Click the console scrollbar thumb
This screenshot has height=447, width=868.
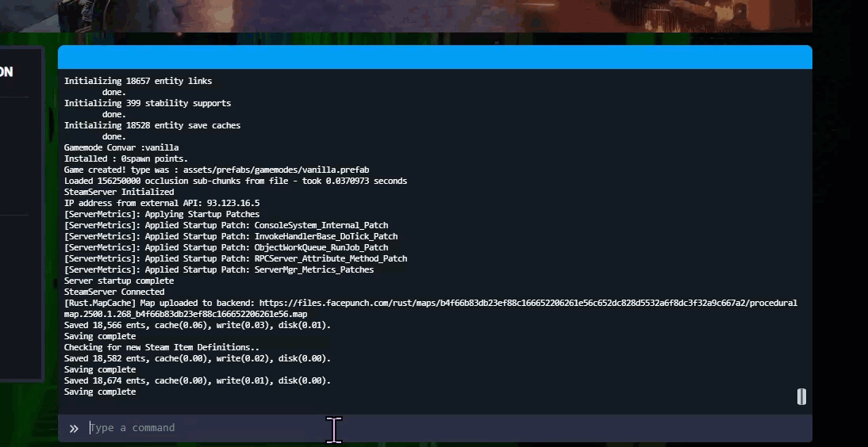coord(801,396)
